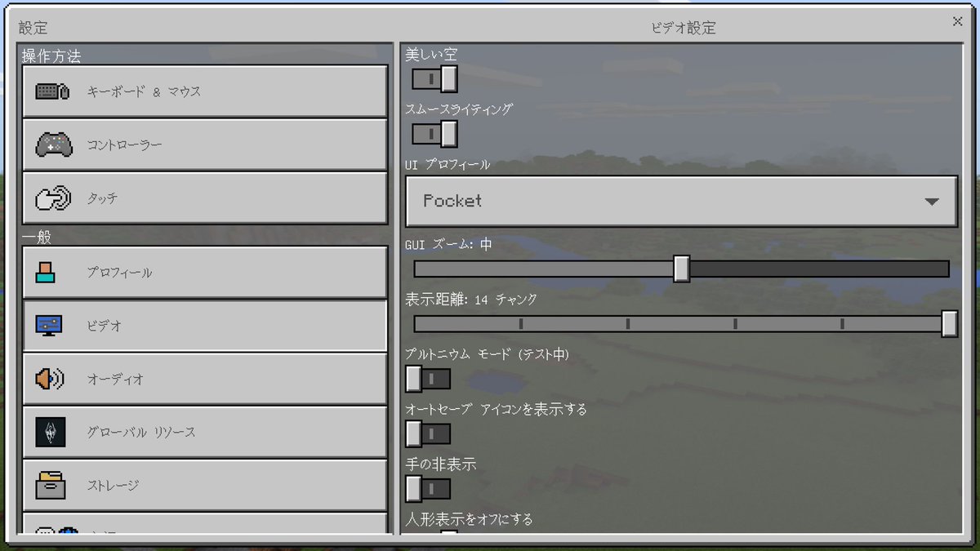
Task: Close the settings screen with X
Action: 957,22
